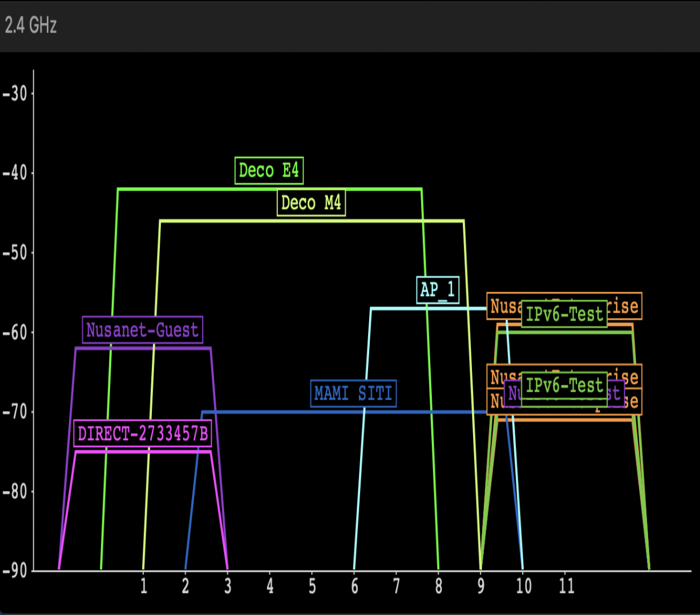Click channel 8 on the horizontal axis
700x615 pixels.
pyautogui.click(x=439, y=586)
